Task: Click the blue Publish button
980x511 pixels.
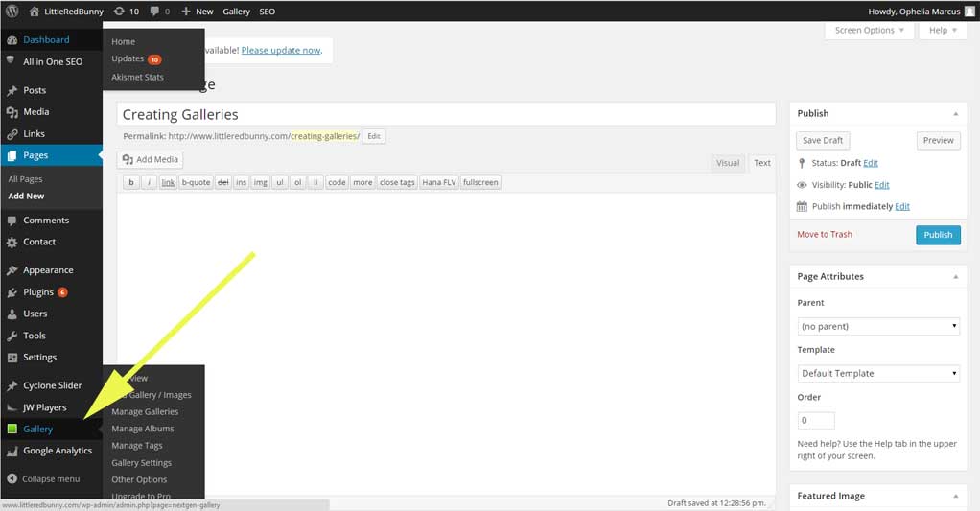Action: 938,235
